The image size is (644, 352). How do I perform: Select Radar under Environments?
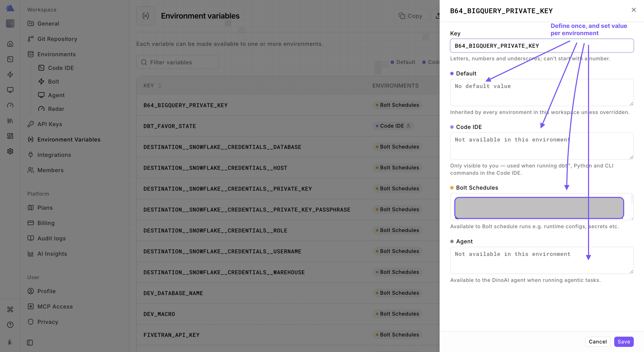(51, 109)
